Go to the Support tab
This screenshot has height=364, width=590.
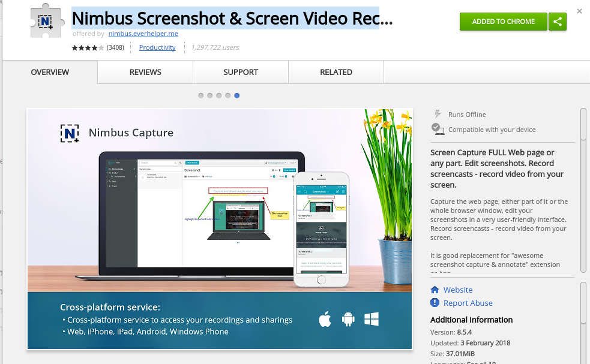pyautogui.click(x=241, y=72)
